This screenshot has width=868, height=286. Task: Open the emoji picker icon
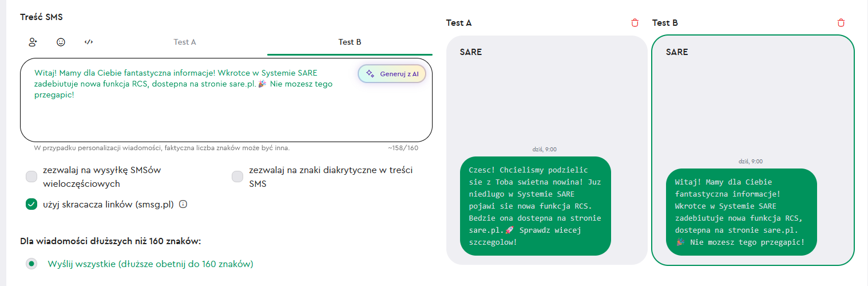[61, 42]
